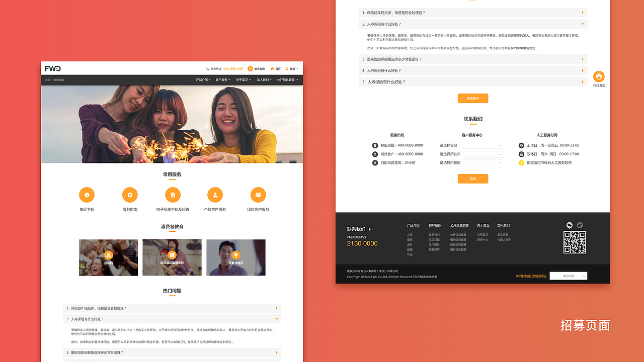Click the Weibo icon in footer
This screenshot has height=362, width=644.
coord(580,225)
